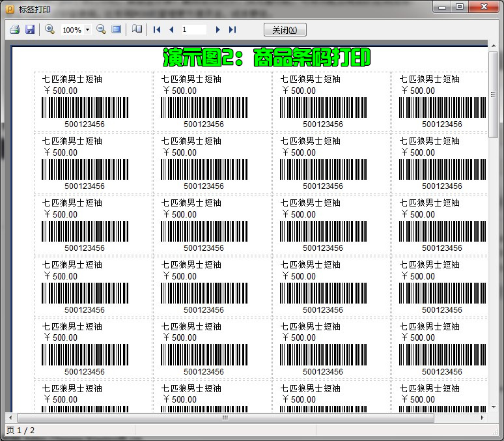The image size is (504, 441).
Task: Click the 标签打印 window app icon
Action: click(x=10, y=9)
